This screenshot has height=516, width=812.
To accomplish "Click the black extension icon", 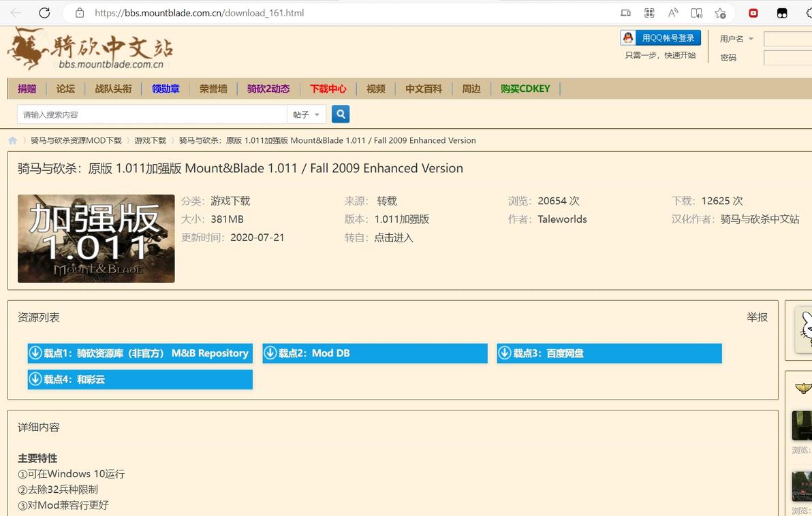I will click(x=782, y=13).
